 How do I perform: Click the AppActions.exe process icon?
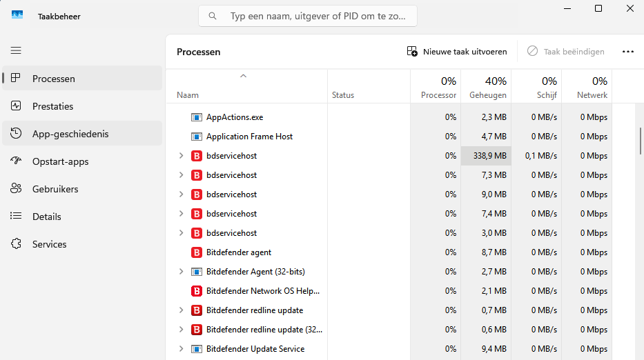click(x=197, y=117)
